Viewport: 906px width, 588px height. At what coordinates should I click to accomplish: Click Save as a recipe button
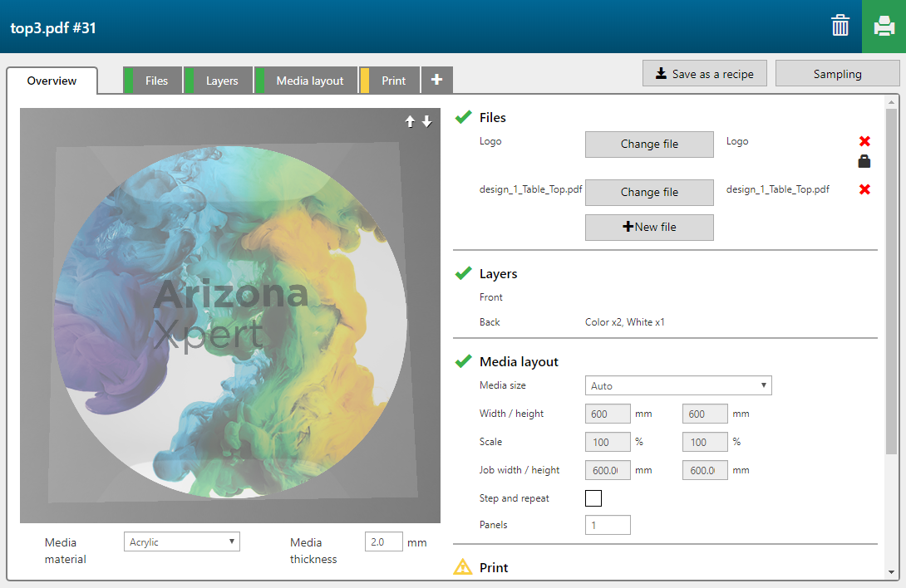704,73
